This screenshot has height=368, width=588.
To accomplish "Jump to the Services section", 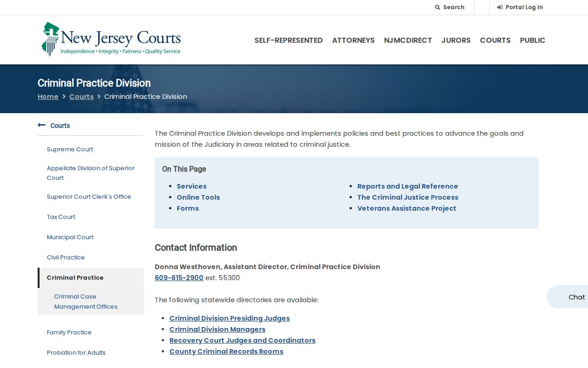I will tap(192, 186).
